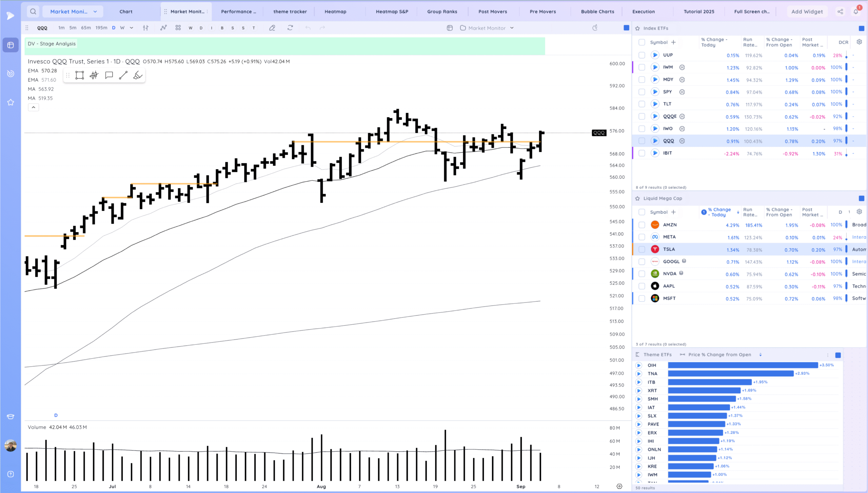Add a symbol column in Index ETFs
Image resolution: width=868 pixels, height=493 pixels.
tap(673, 42)
